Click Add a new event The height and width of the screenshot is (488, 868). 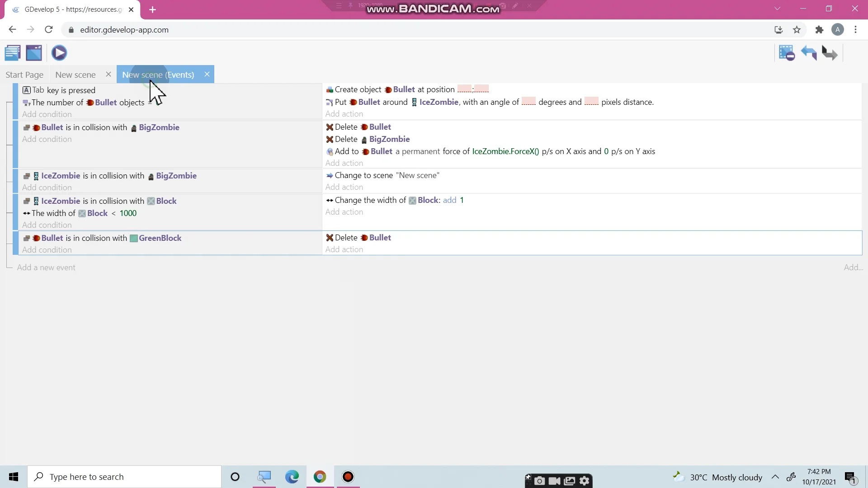(46, 267)
